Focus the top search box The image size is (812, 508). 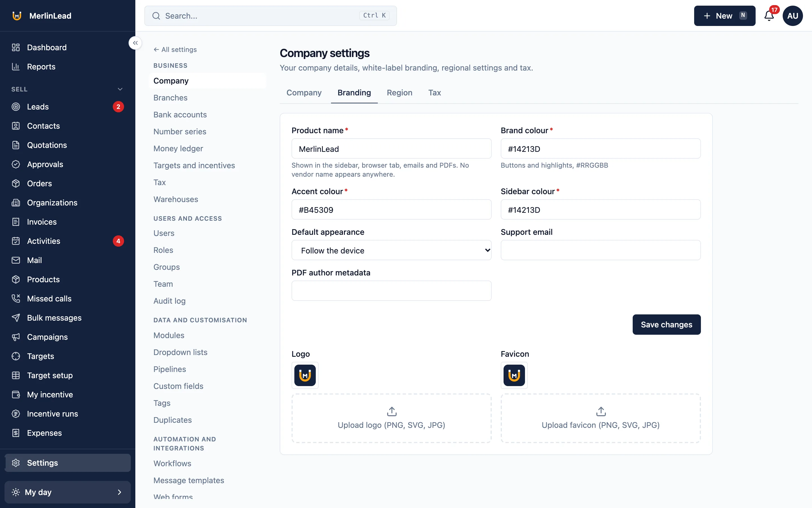click(270, 16)
